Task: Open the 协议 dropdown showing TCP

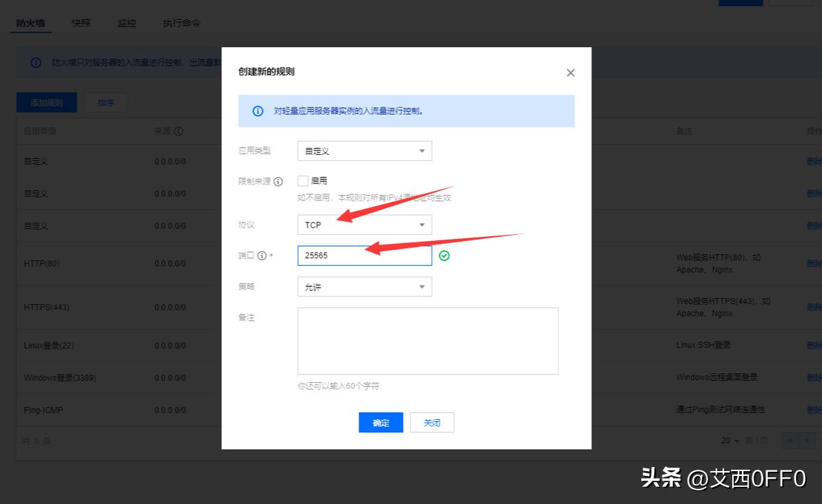Action: 364,224
